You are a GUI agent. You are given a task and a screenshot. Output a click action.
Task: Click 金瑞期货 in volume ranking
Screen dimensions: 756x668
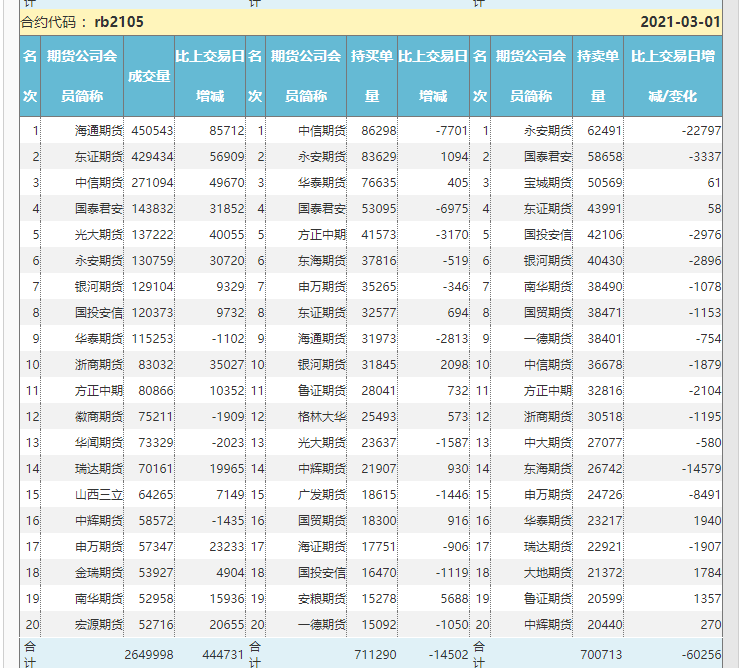(99, 573)
